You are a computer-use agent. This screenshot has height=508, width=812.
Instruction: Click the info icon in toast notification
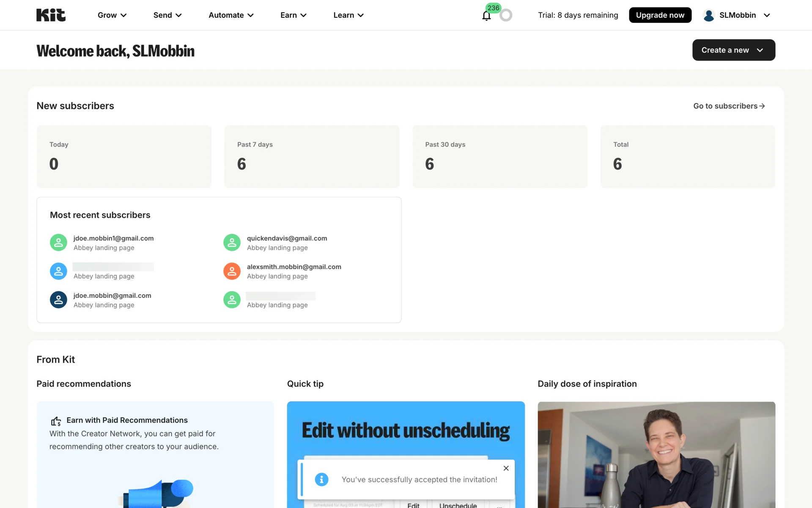[x=321, y=479]
